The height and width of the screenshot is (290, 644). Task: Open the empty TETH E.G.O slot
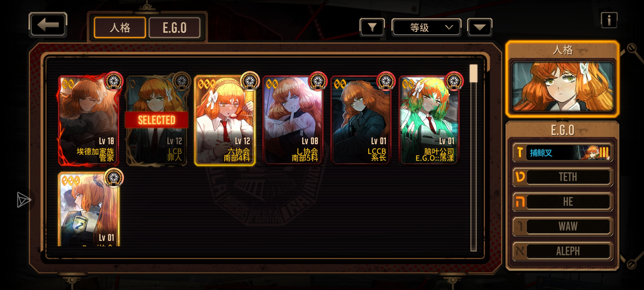point(563,177)
